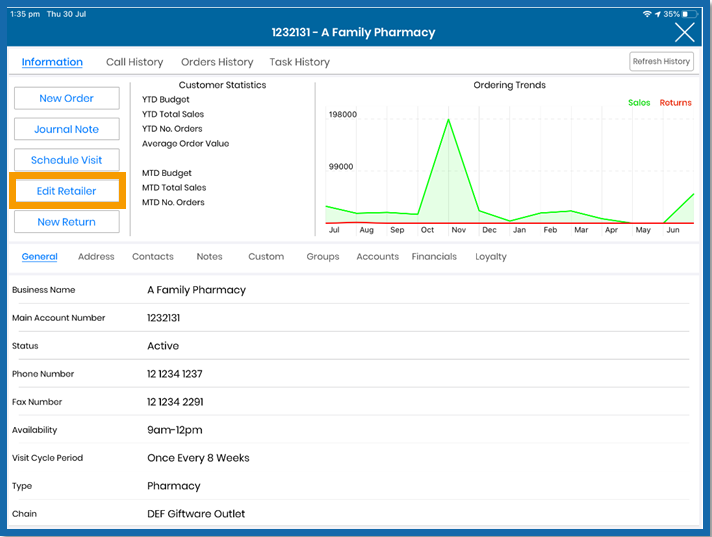Image resolution: width=712 pixels, height=537 pixels.
Task: Click the Availability value 9am-12pm
Action: tap(175, 430)
